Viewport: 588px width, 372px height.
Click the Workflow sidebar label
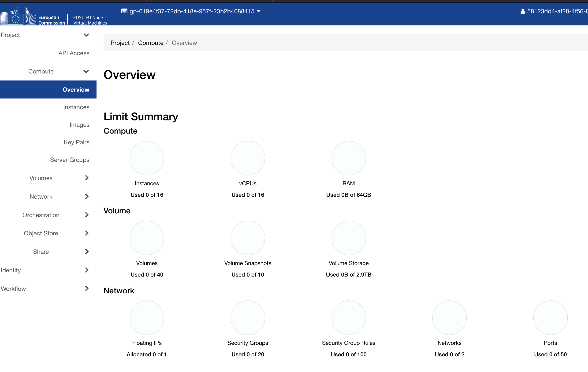tap(13, 288)
